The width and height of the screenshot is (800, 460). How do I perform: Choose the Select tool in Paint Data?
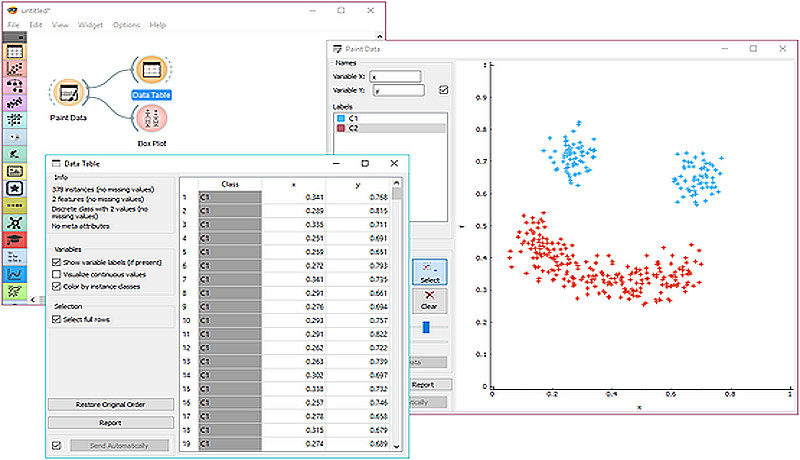(x=430, y=272)
